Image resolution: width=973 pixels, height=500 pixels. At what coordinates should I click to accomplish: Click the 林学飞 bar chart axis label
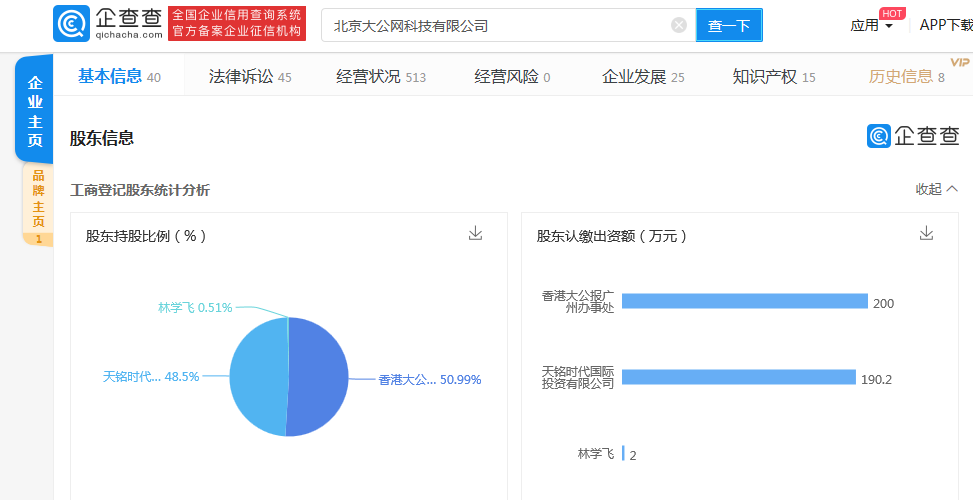[596, 454]
